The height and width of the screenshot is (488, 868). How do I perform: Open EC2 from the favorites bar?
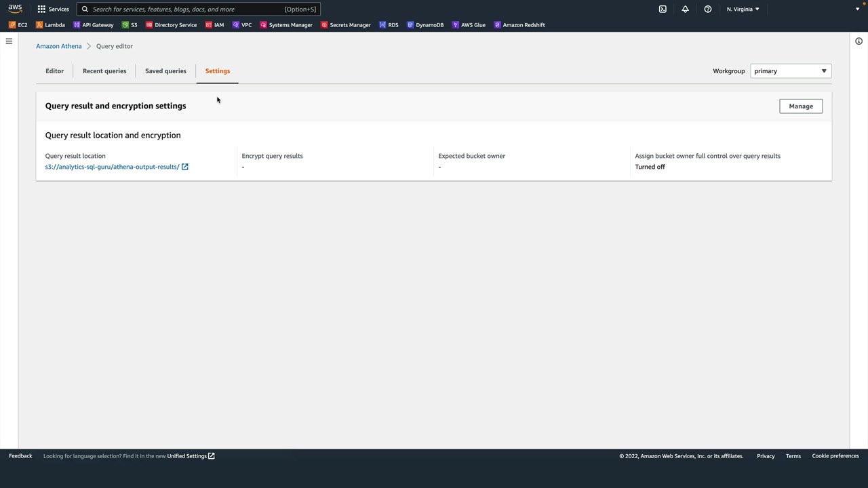click(18, 25)
